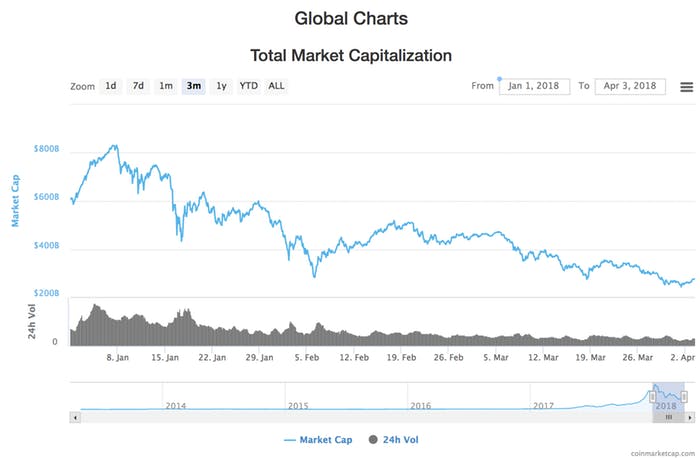Viewport: 700px width, 458px height.
Task: Select the 1m zoom option
Action: pyautogui.click(x=166, y=86)
